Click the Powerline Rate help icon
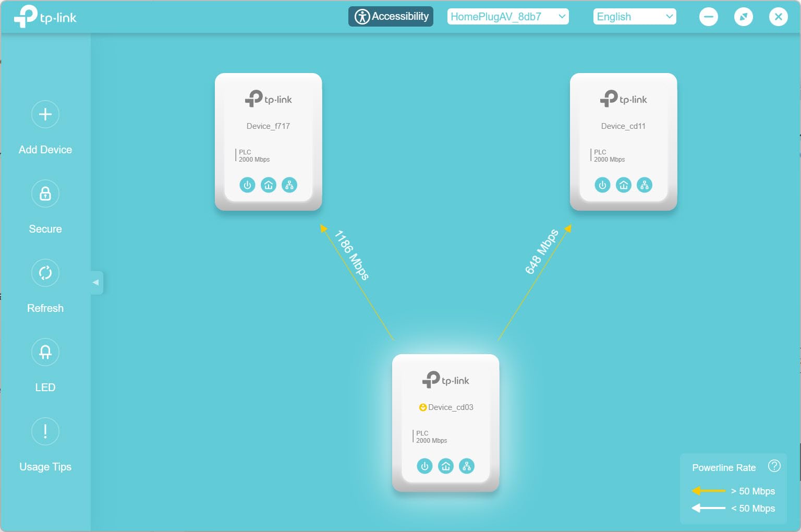The image size is (801, 532). click(774, 466)
